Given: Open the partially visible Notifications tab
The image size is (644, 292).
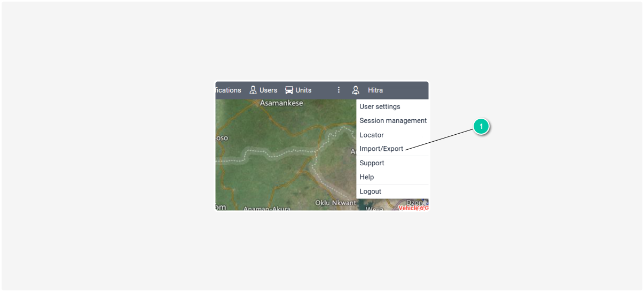Looking at the screenshot, I should (229, 90).
